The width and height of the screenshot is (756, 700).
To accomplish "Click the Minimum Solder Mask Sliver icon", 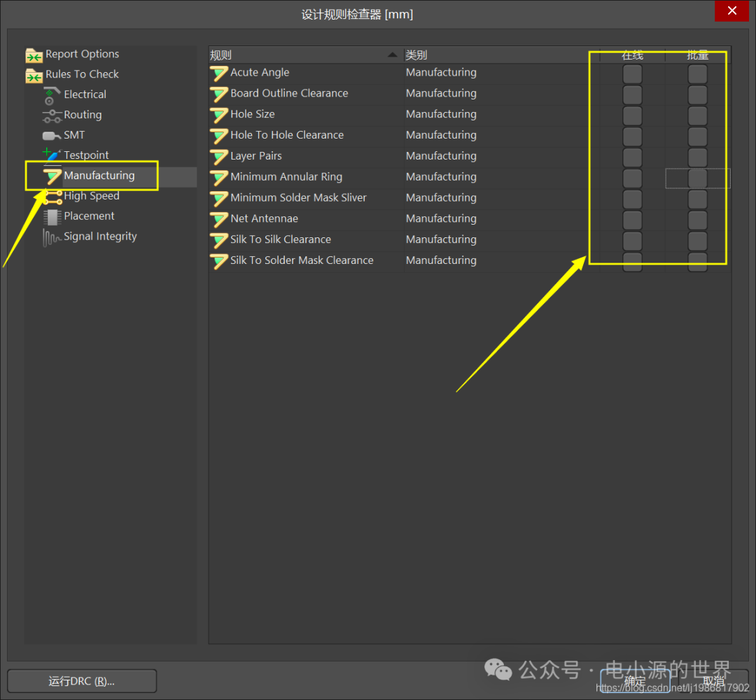I will (x=219, y=199).
